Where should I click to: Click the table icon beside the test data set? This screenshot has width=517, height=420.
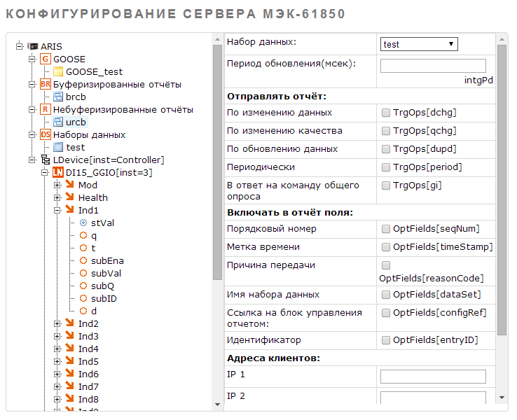[58, 147]
